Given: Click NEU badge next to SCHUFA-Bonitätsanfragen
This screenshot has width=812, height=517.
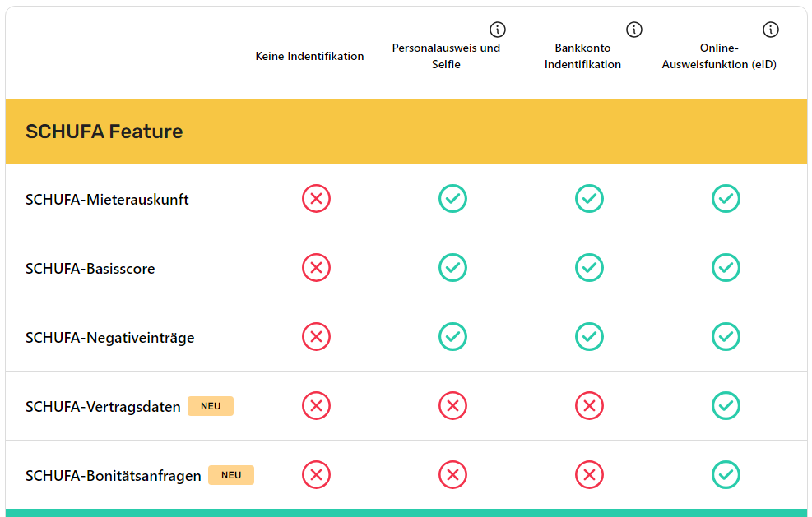Looking at the screenshot, I should [x=231, y=475].
